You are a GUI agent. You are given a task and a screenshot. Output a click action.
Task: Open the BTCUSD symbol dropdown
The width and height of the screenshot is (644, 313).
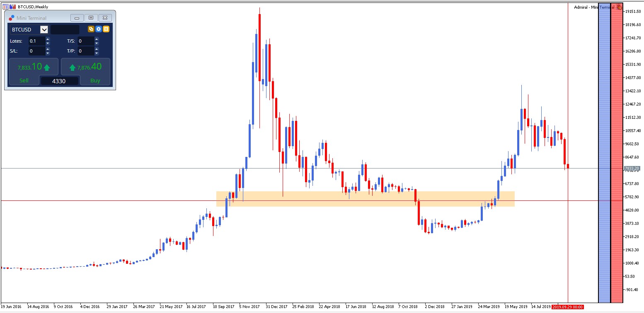(44, 30)
